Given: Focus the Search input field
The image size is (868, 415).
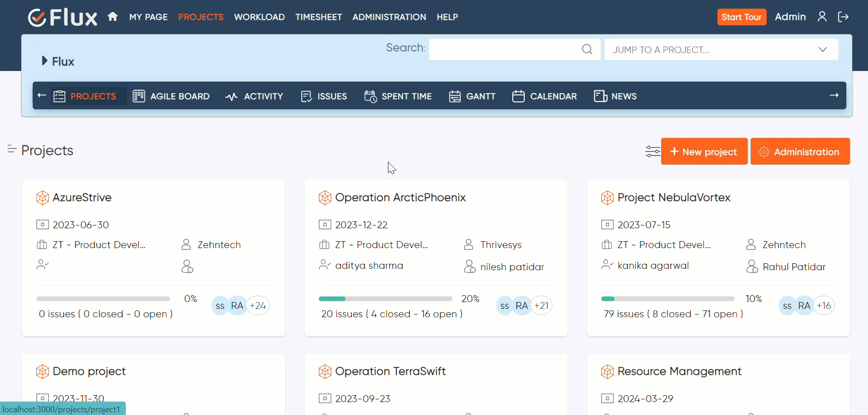Looking at the screenshot, I should (x=504, y=49).
